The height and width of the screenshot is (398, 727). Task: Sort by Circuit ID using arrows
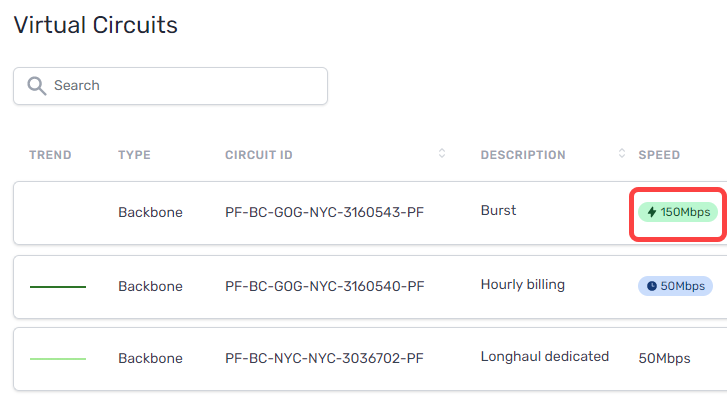click(x=442, y=154)
